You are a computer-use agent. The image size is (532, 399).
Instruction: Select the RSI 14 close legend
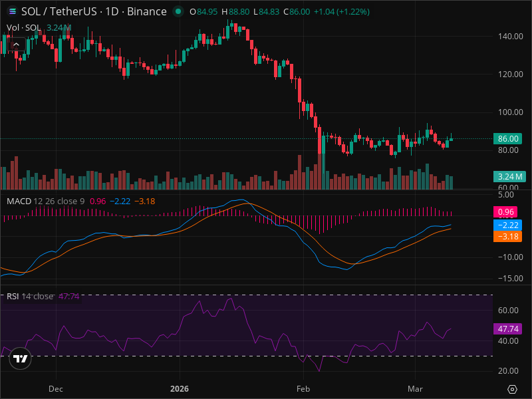click(x=30, y=296)
